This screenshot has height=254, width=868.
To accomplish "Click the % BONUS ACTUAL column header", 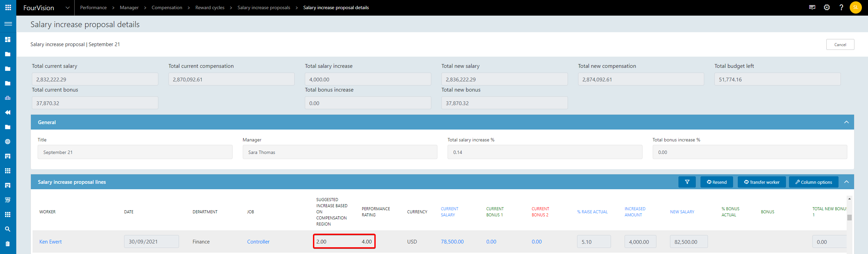I will [x=730, y=212].
